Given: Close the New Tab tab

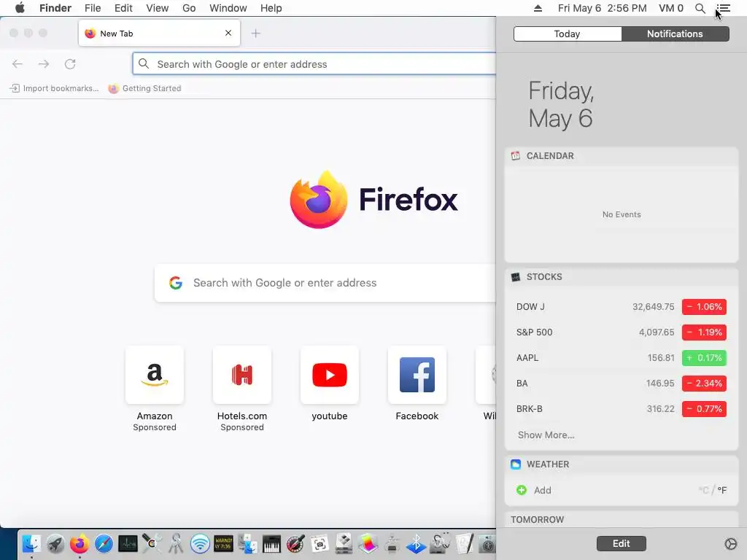Looking at the screenshot, I should (x=228, y=33).
